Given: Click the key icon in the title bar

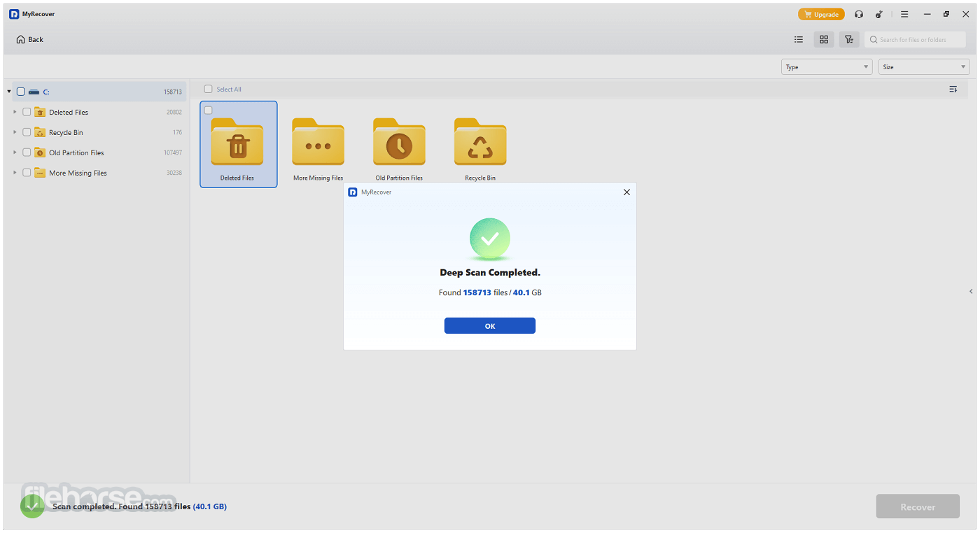Looking at the screenshot, I should (879, 14).
